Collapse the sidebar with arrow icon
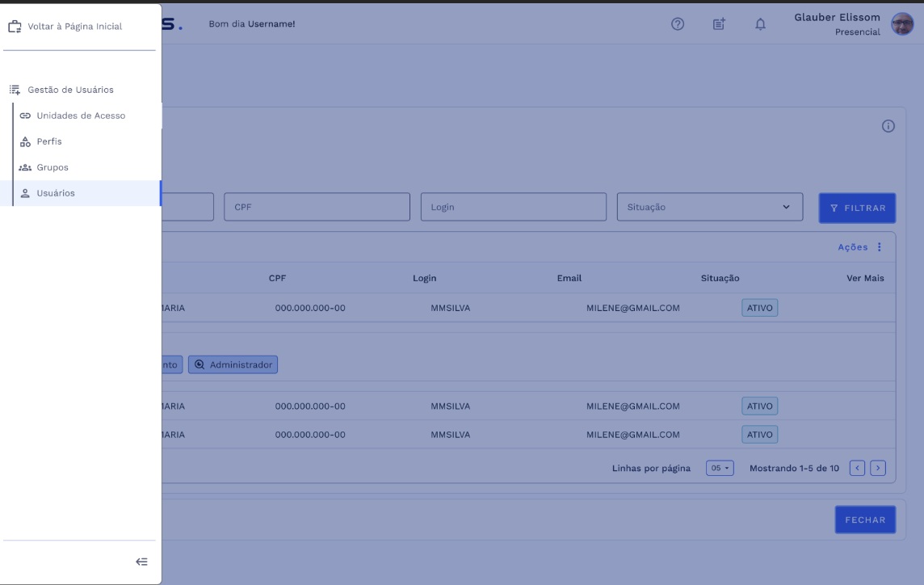 click(141, 562)
